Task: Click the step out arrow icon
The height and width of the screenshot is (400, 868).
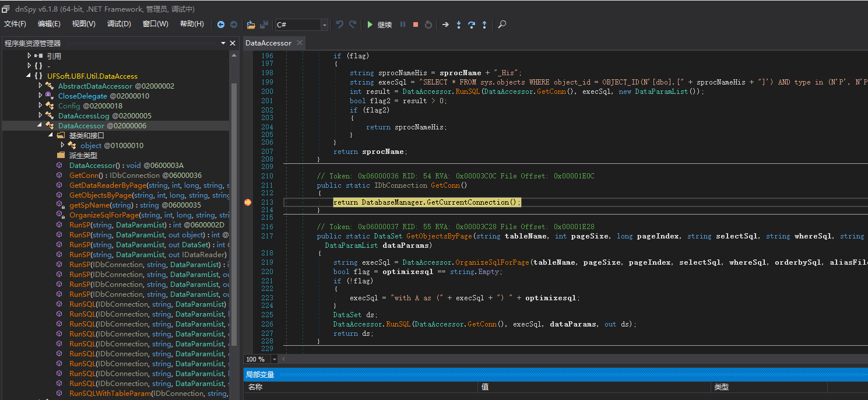Action: pos(484,24)
